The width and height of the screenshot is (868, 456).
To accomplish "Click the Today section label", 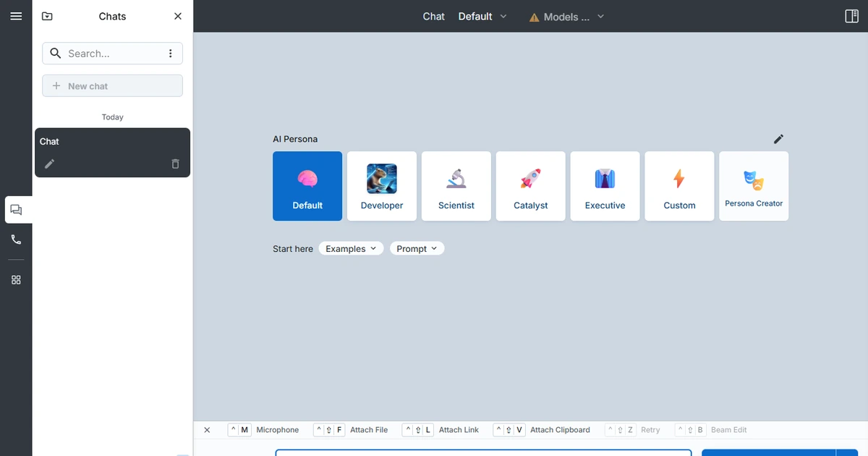I will tap(113, 117).
